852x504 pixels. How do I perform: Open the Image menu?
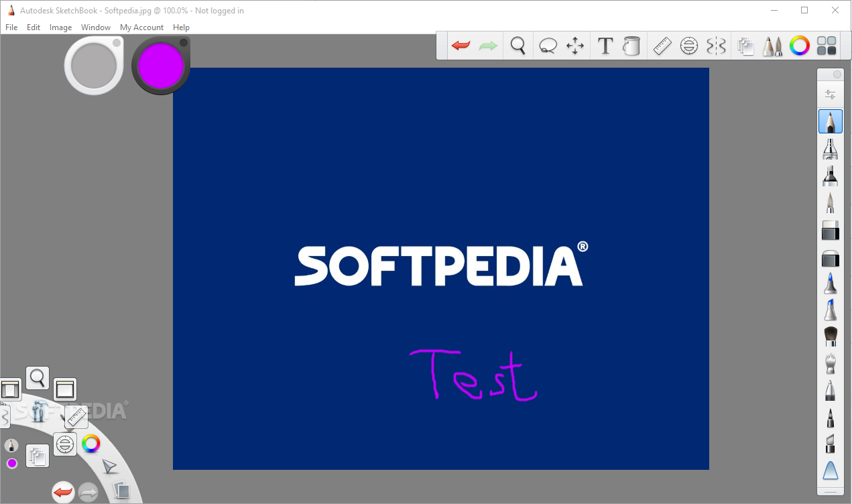61,27
